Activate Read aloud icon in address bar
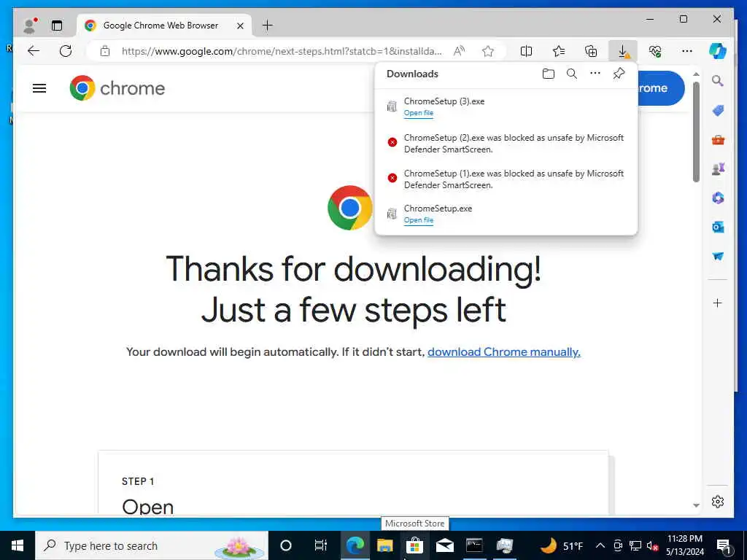Viewport: 747px width, 560px height. 459,51
